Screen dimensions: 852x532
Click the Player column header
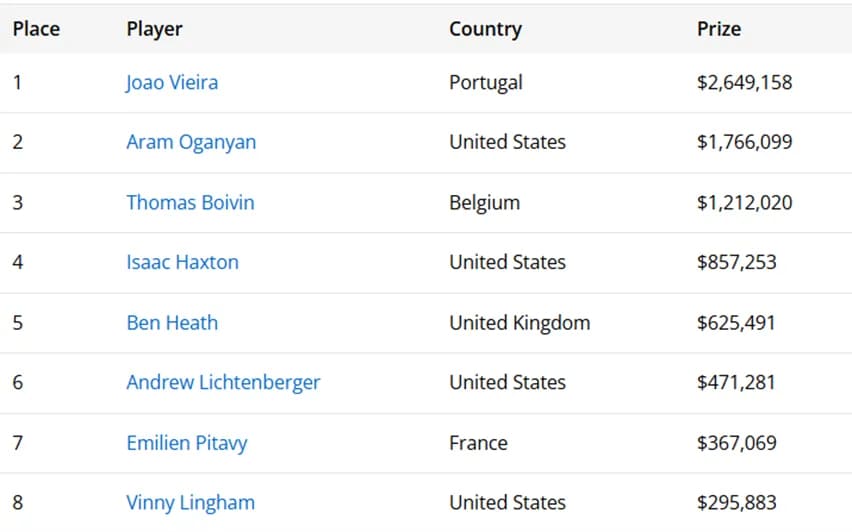pos(154,29)
